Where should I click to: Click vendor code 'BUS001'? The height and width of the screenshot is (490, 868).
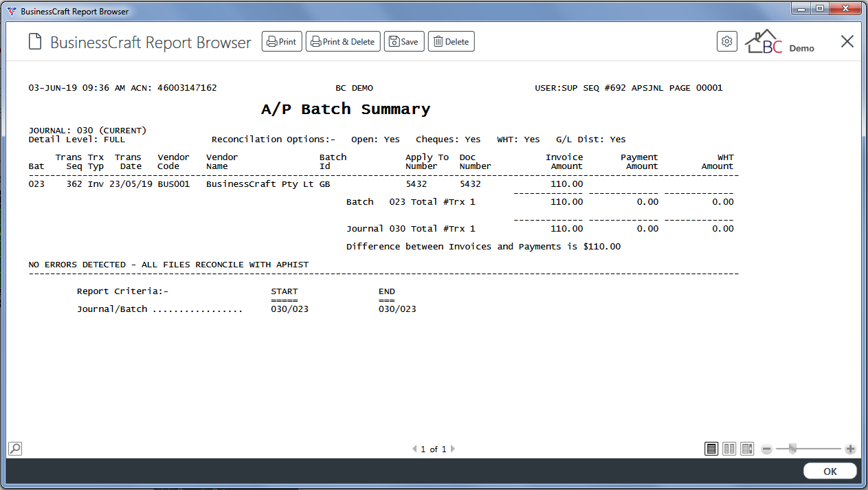[173, 183]
